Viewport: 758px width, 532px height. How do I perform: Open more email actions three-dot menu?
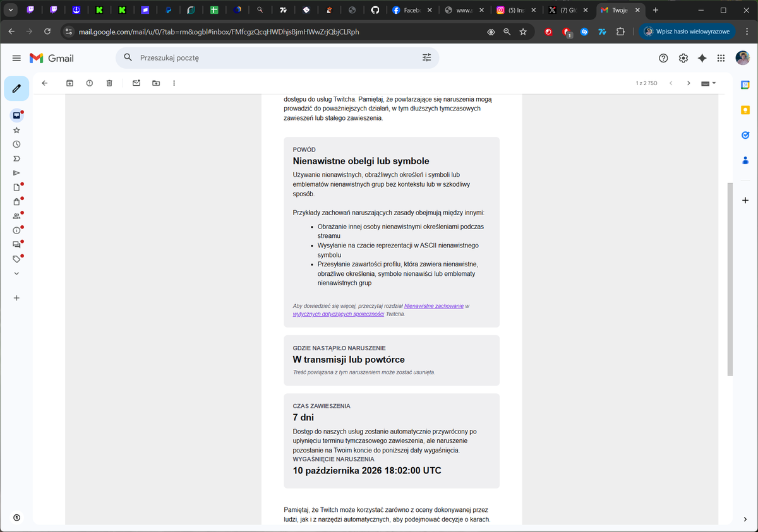(x=174, y=83)
